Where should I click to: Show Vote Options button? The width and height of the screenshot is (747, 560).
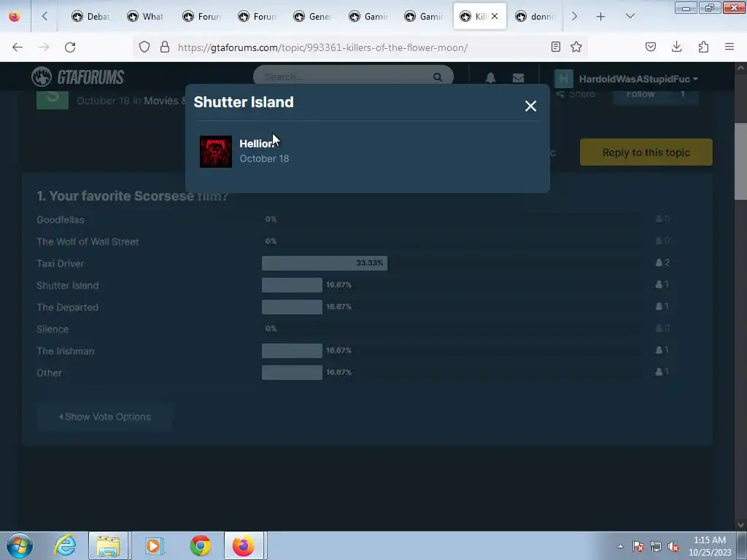pos(105,416)
